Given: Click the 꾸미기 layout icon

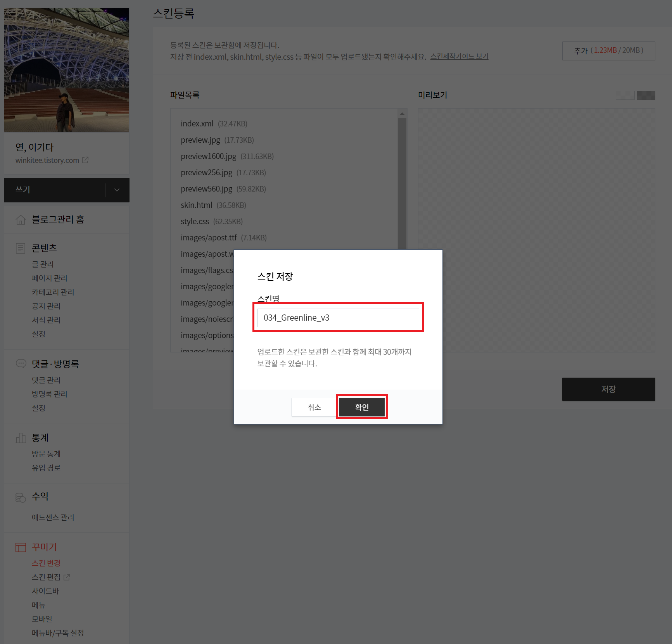Looking at the screenshot, I should [21, 547].
